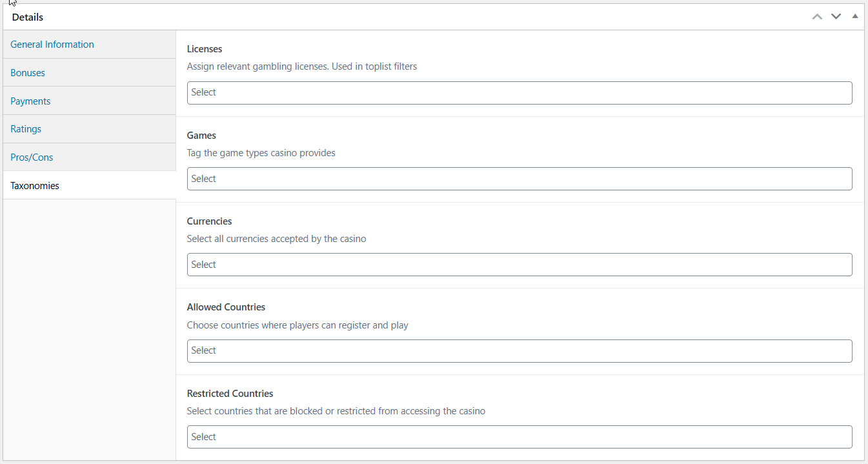The image size is (868, 464).
Task: Open the Ratings section
Action: [x=25, y=128]
